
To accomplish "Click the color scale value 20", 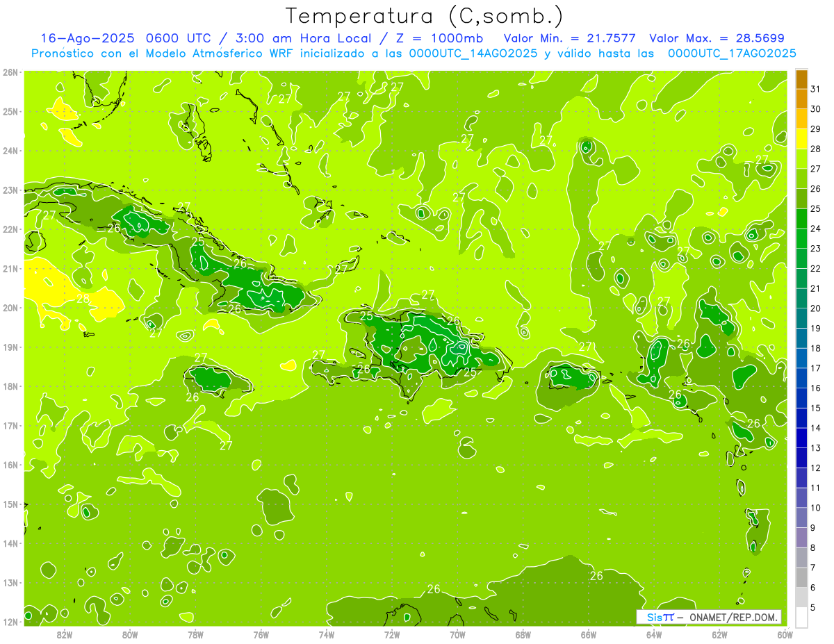I will pyautogui.click(x=816, y=308).
